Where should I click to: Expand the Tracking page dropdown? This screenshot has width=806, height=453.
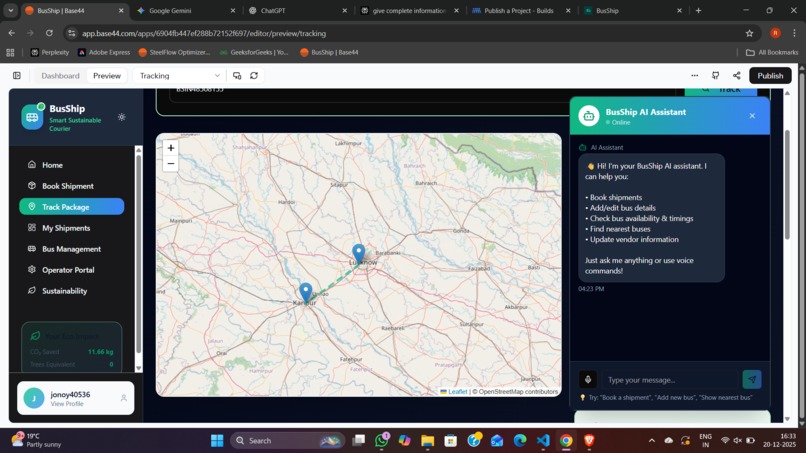[179, 76]
